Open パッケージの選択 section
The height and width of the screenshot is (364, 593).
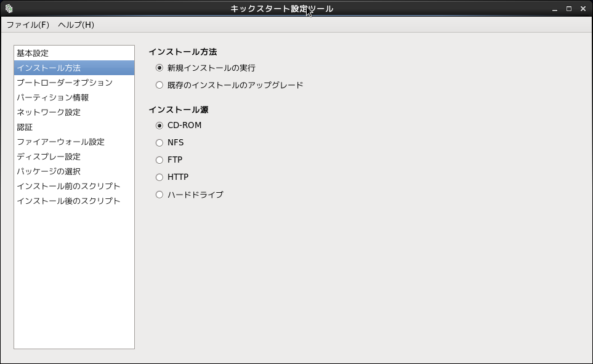click(x=49, y=171)
